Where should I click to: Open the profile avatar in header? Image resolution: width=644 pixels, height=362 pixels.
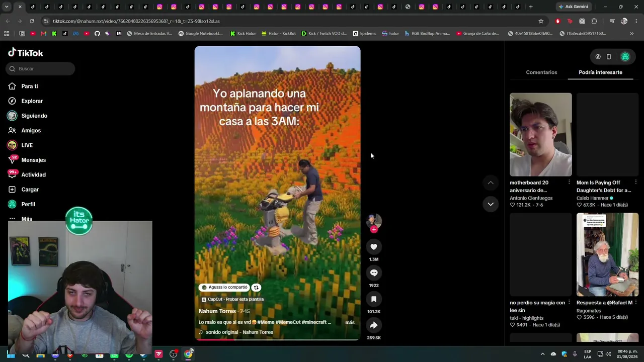click(x=625, y=57)
